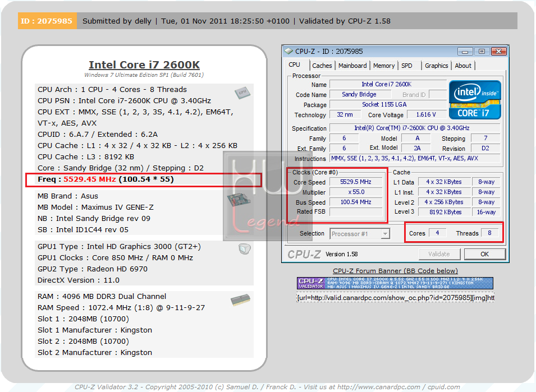The width and height of the screenshot is (536, 392).
Task: Click the Bus Speed value 100.54 MHz
Action: tap(356, 202)
